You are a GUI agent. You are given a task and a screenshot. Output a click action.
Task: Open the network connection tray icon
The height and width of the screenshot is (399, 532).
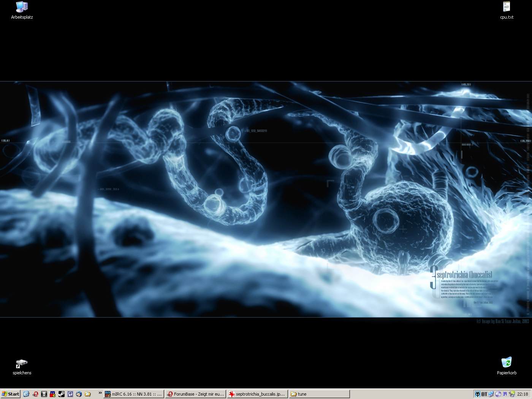pyautogui.click(x=491, y=394)
